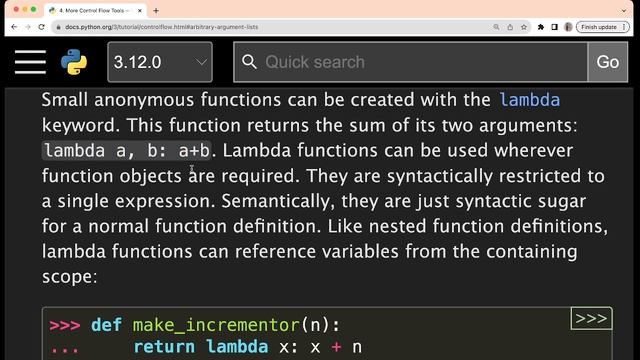Viewport: 640px width, 360px height.
Task: Click the share page icon
Action: pos(510,27)
